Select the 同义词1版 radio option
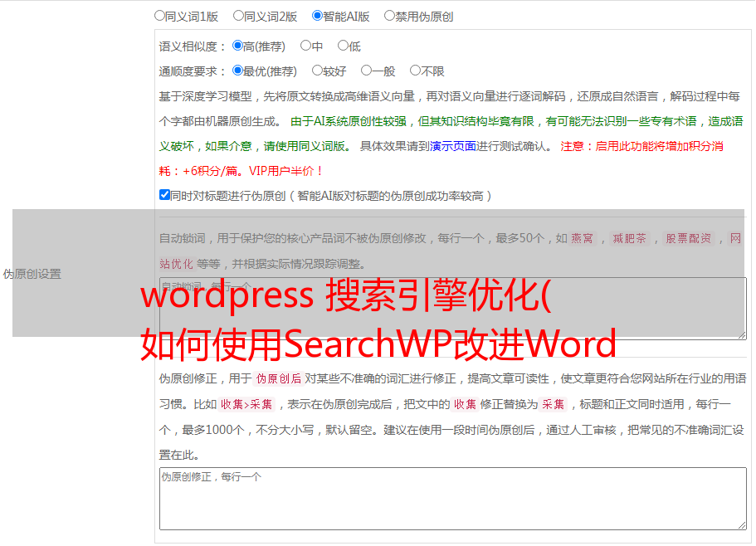 click(x=159, y=16)
